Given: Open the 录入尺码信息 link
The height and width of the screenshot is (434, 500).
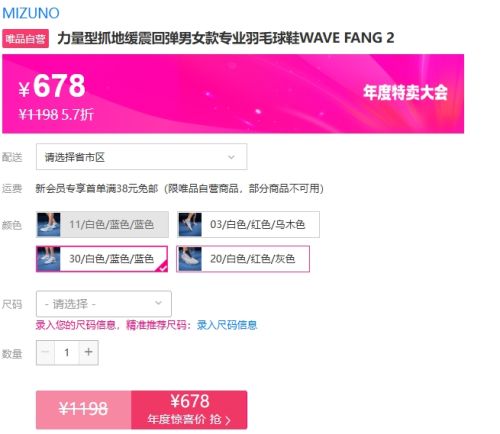Looking at the screenshot, I should pos(227,325).
